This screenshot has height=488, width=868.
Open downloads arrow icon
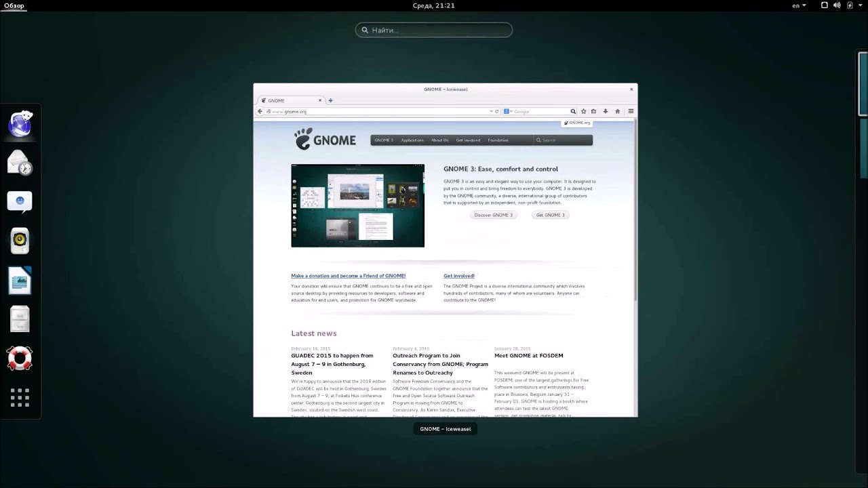[x=606, y=111]
